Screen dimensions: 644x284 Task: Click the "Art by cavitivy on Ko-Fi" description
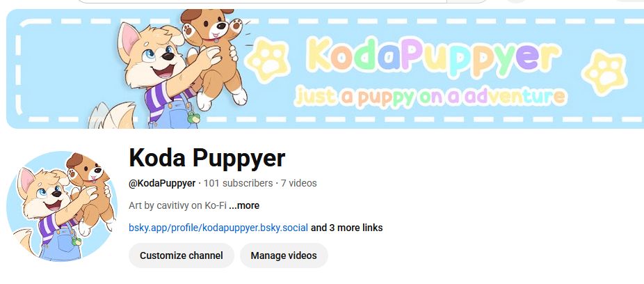coord(177,205)
